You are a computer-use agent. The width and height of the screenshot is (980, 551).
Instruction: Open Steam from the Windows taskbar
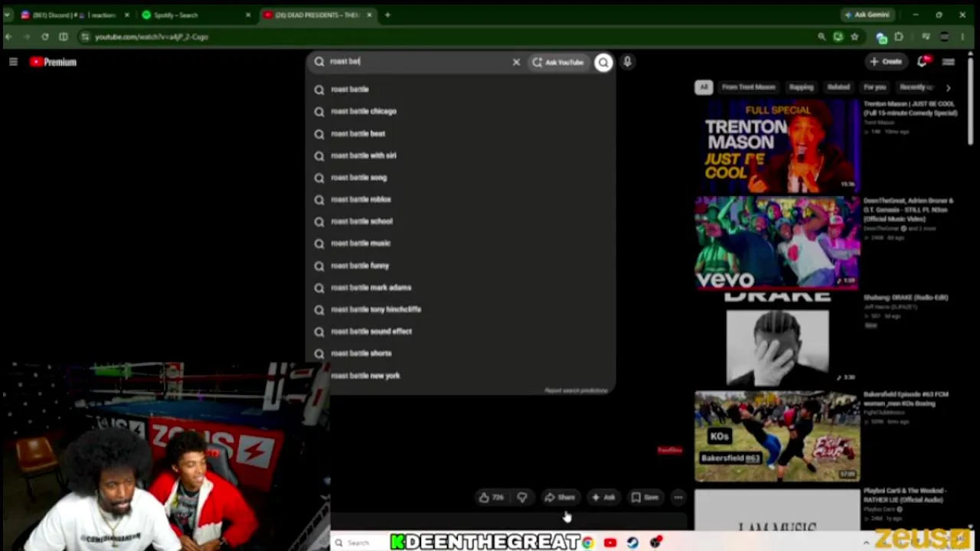632,543
